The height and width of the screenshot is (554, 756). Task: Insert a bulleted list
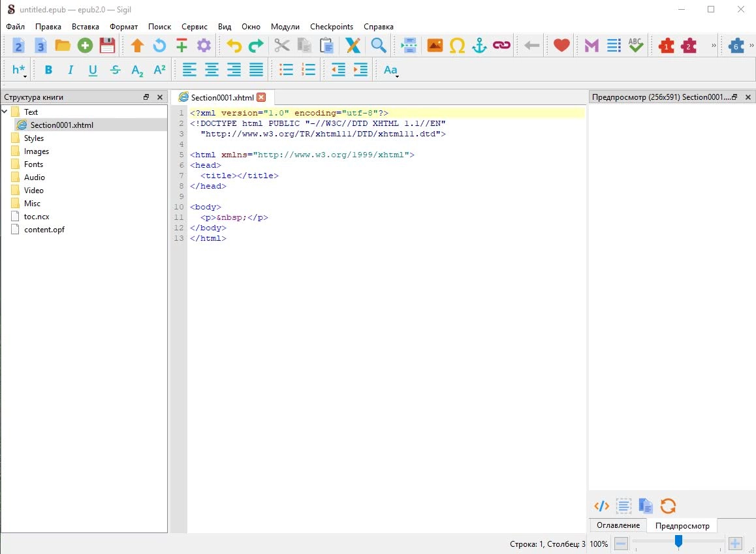[x=286, y=70]
